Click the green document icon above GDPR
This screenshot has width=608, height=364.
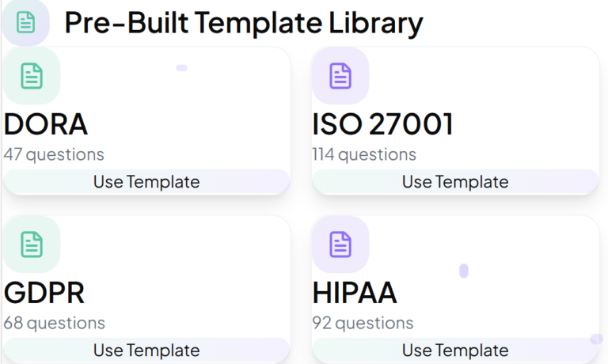coord(32,245)
